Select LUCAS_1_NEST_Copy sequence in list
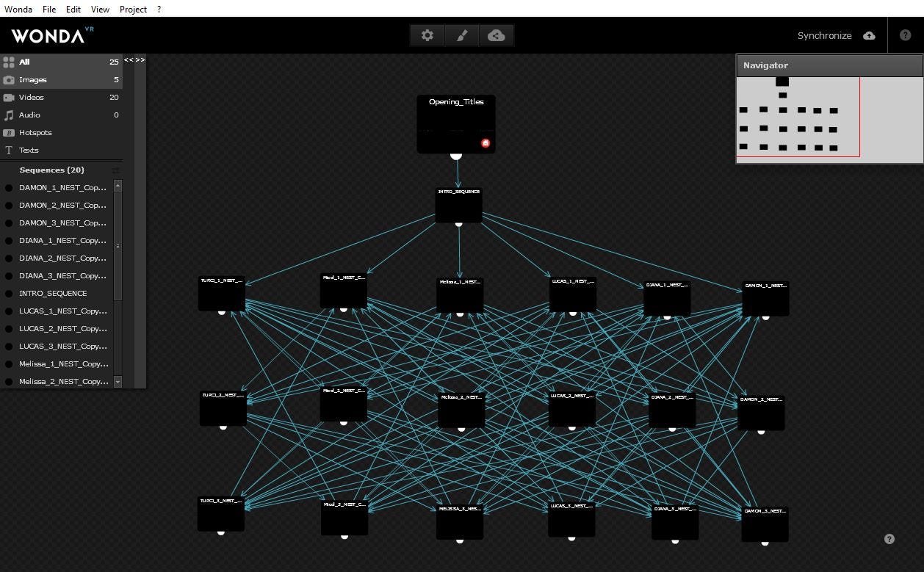This screenshot has height=572, width=924. (x=57, y=311)
